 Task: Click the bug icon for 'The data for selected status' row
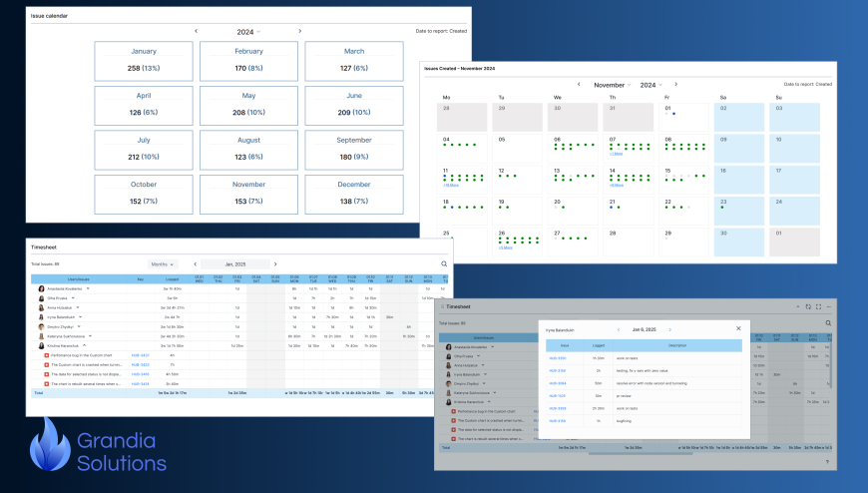pyautogui.click(x=47, y=374)
